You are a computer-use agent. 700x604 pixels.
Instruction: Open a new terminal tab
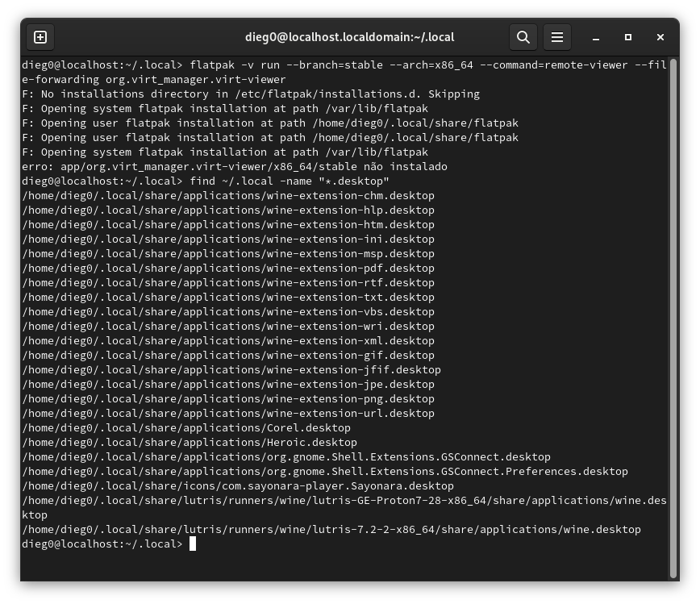pos(40,37)
